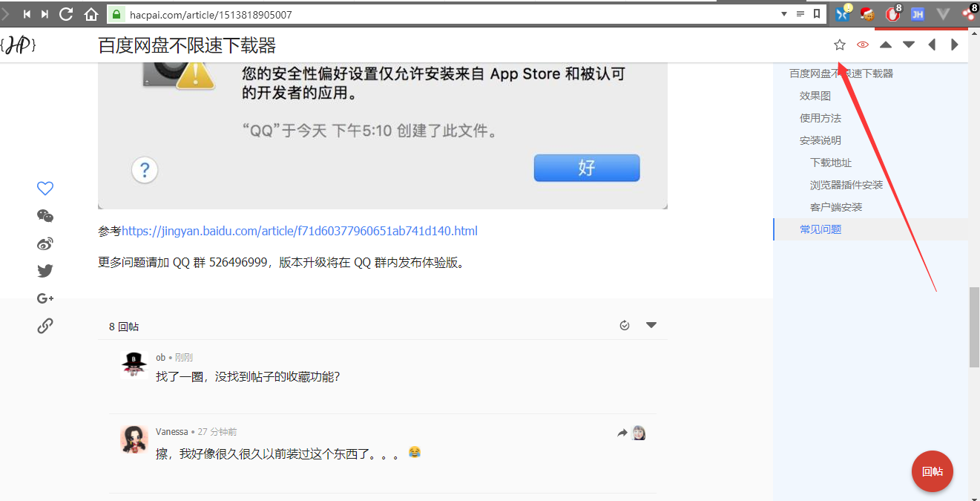The width and height of the screenshot is (980, 501).
Task: Click the 27 分钟前 timestamp
Action: pyautogui.click(x=217, y=432)
